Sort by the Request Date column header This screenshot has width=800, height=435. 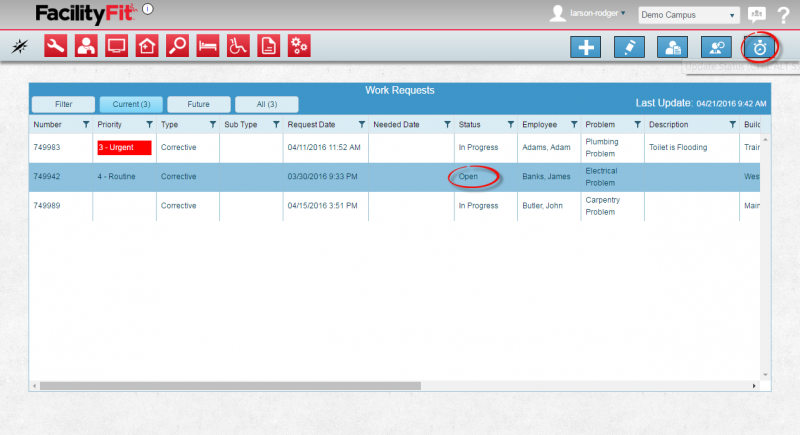(x=311, y=124)
